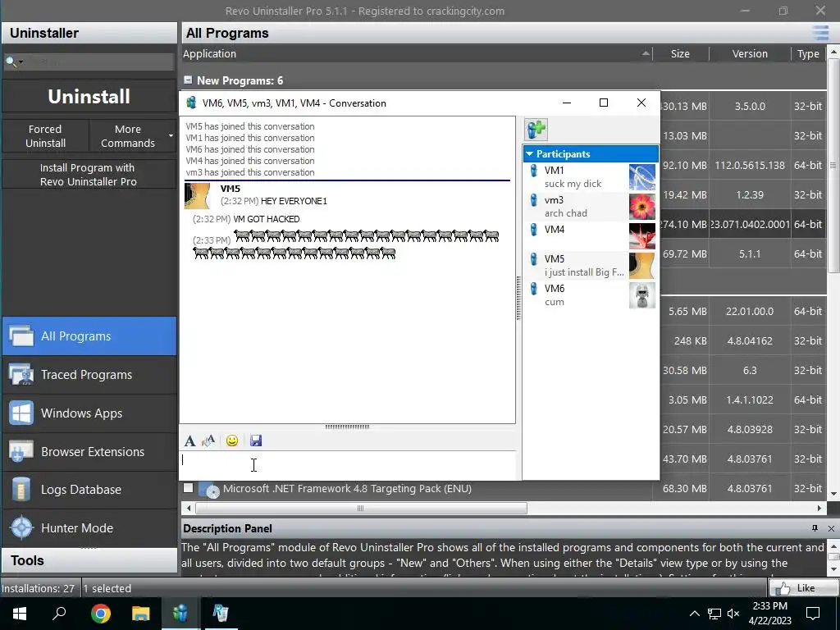This screenshot has width=840, height=630.
Task: Click the Browser Extensions plug icon
Action: [x=21, y=452]
